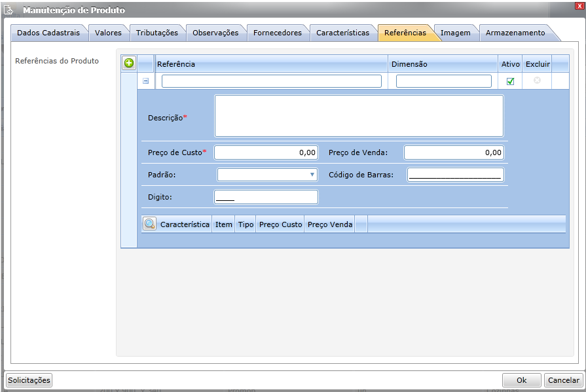Screen dimensions: 586x392
Task: Open the Imagem tab
Action: 455,33
